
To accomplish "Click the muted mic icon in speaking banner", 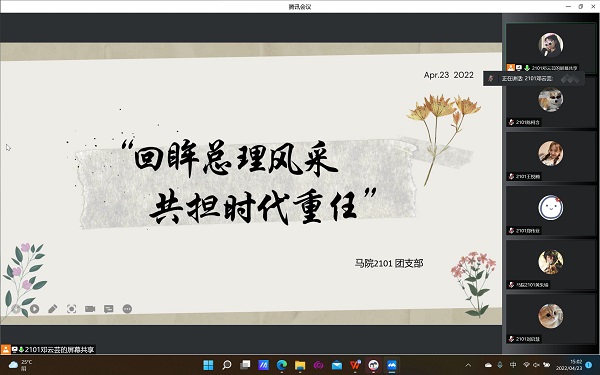I will pyautogui.click(x=491, y=78).
